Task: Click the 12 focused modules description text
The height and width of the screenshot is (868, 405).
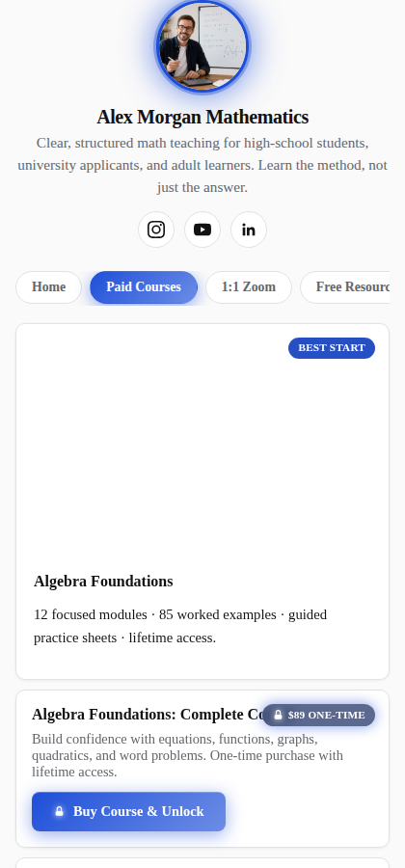Action: 180,626
